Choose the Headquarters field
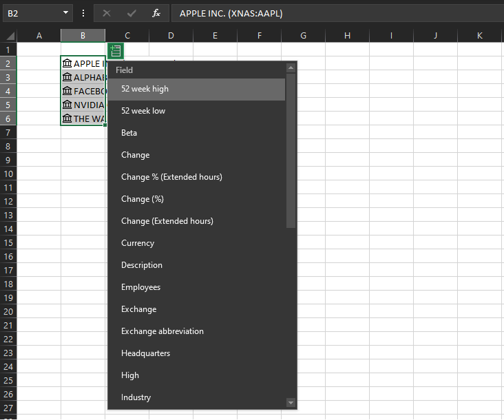Image resolution: width=504 pixels, height=420 pixels. tap(145, 353)
